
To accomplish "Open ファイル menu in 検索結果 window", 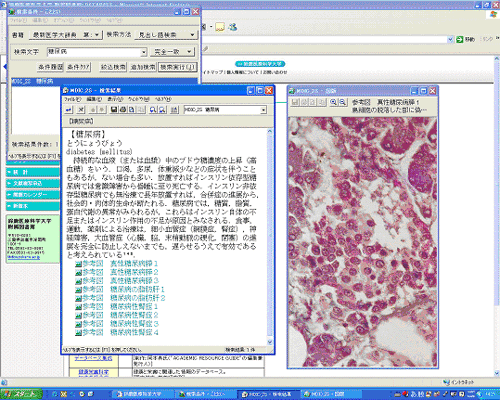I will click(x=72, y=99).
